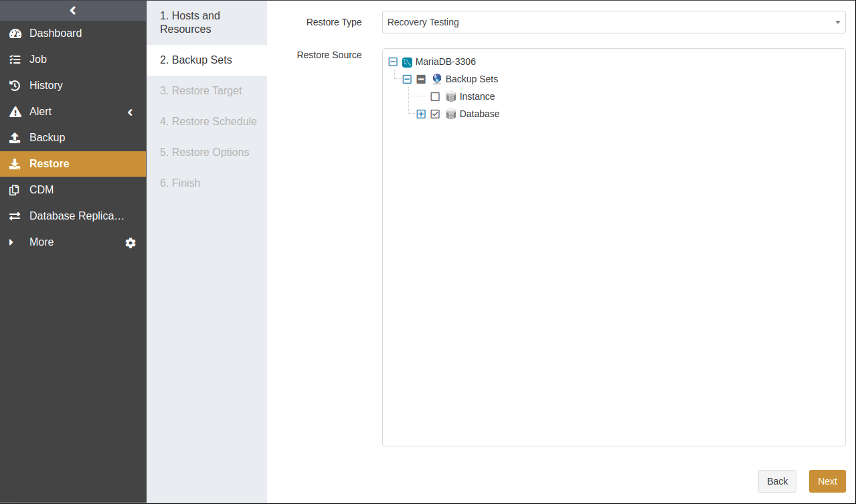Select step 2 Backup Sets
This screenshot has width=856, height=504.
tap(207, 60)
